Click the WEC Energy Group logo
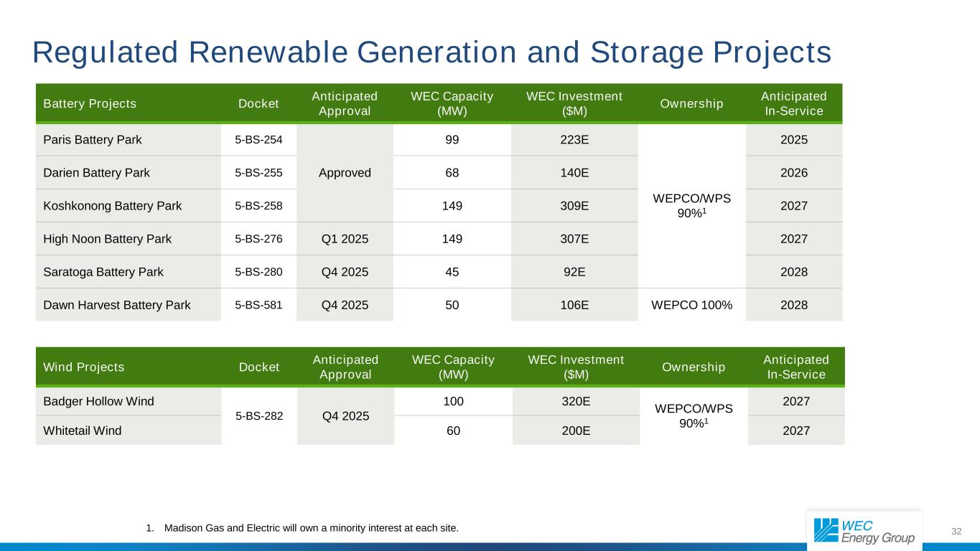The image size is (980, 551). 864,531
